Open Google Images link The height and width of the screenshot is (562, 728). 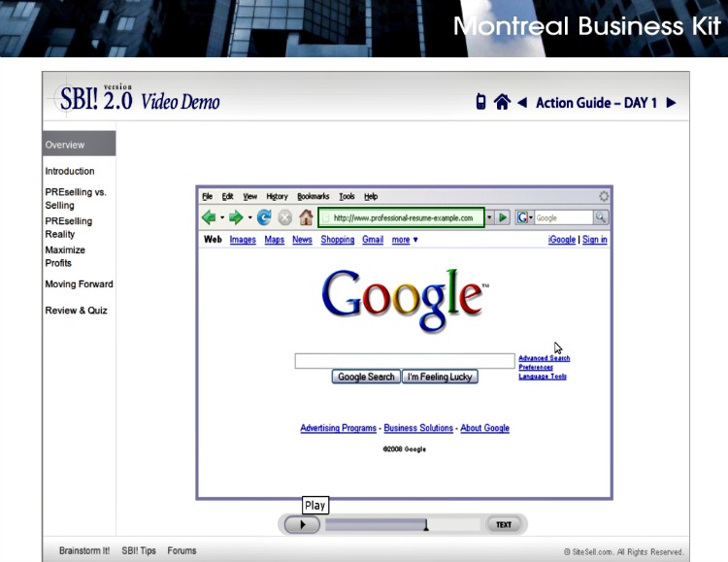click(x=243, y=240)
